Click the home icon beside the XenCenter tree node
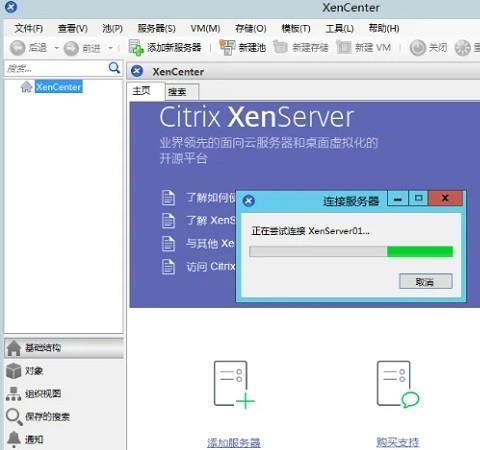Viewport: 480px width, 450px height. [x=26, y=87]
